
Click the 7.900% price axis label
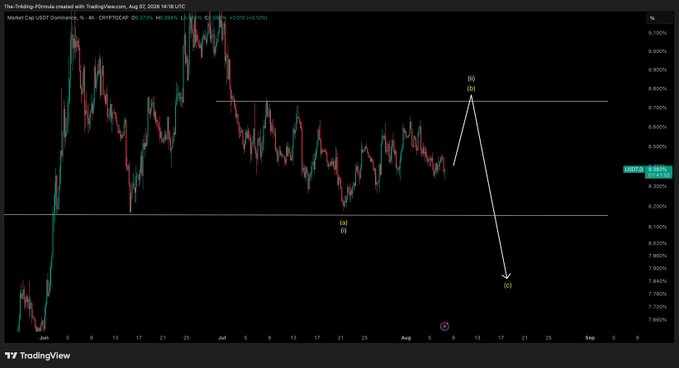click(657, 268)
